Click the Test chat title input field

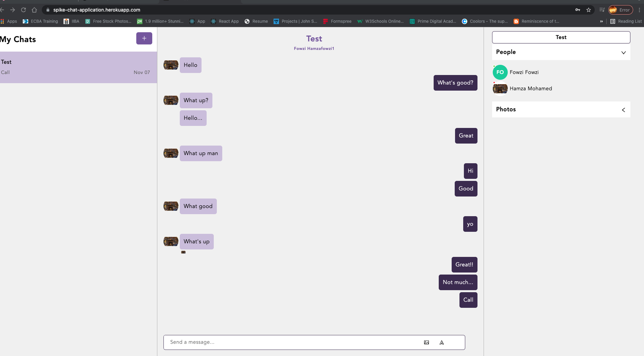pyautogui.click(x=561, y=37)
